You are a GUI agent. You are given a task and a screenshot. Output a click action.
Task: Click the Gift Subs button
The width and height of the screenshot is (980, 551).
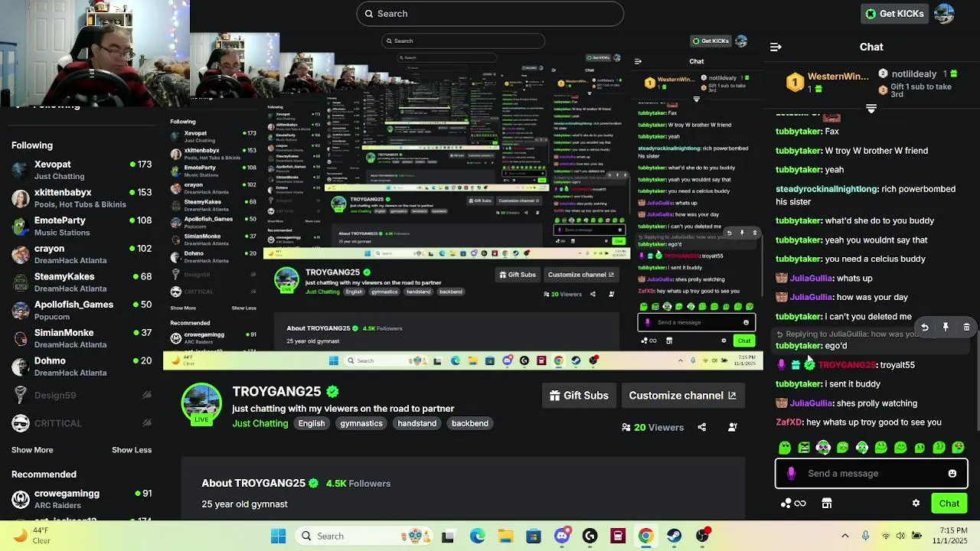tap(580, 396)
